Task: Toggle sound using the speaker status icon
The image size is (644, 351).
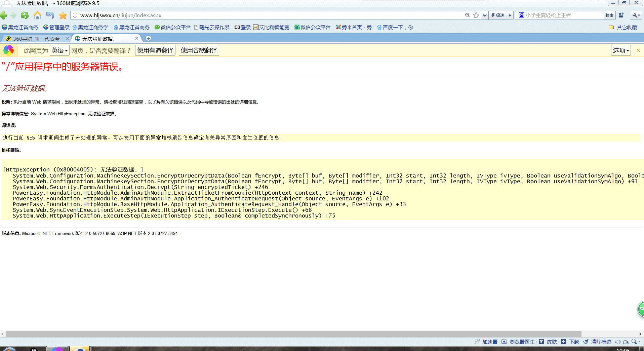Action: 617,342
